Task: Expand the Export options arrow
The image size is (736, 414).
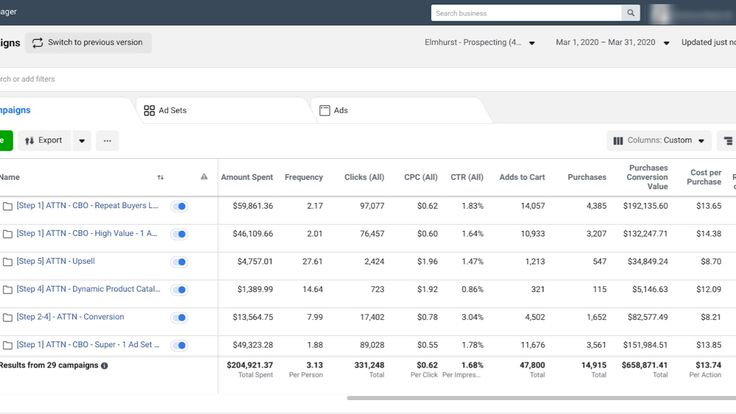Action: coord(82,141)
